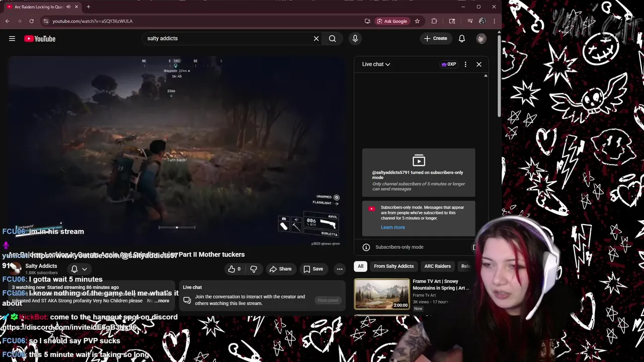The image size is (644, 362).
Task: Reload the page
Action: point(31,21)
